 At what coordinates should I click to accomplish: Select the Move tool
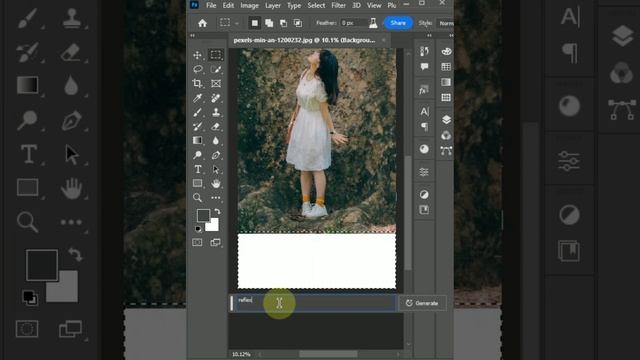click(198, 55)
